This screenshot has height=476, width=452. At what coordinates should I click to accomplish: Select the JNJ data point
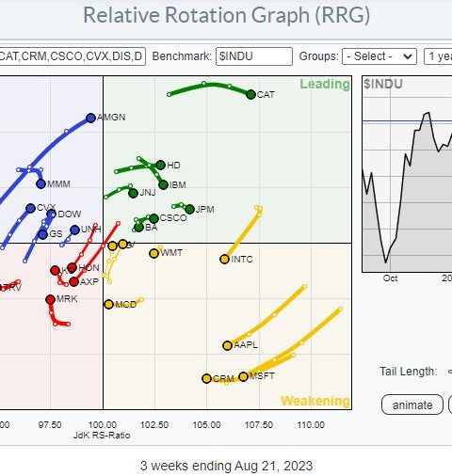pos(133,193)
